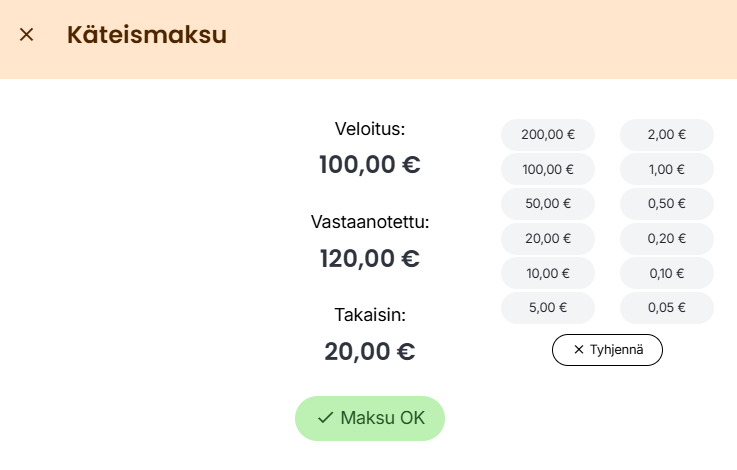This screenshot has width=737, height=470.
Task: Add a 10,00 € note
Action: tap(547, 273)
